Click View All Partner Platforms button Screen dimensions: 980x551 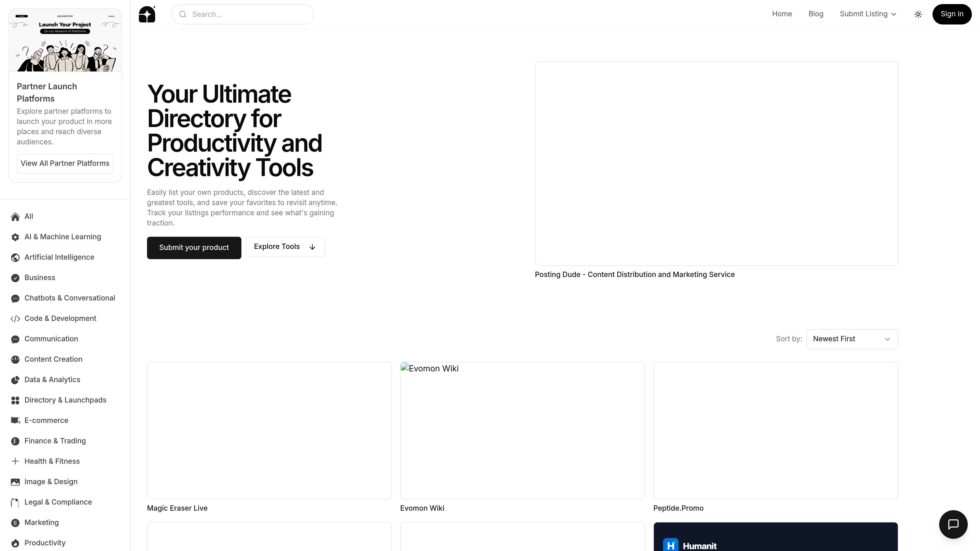pyautogui.click(x=65, y=164)
